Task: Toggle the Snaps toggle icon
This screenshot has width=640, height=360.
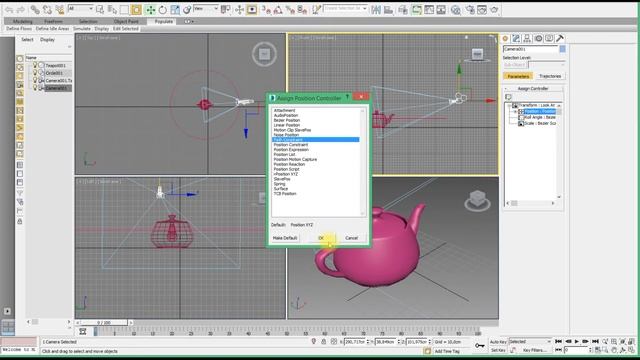Action: [x=266, y=9]
